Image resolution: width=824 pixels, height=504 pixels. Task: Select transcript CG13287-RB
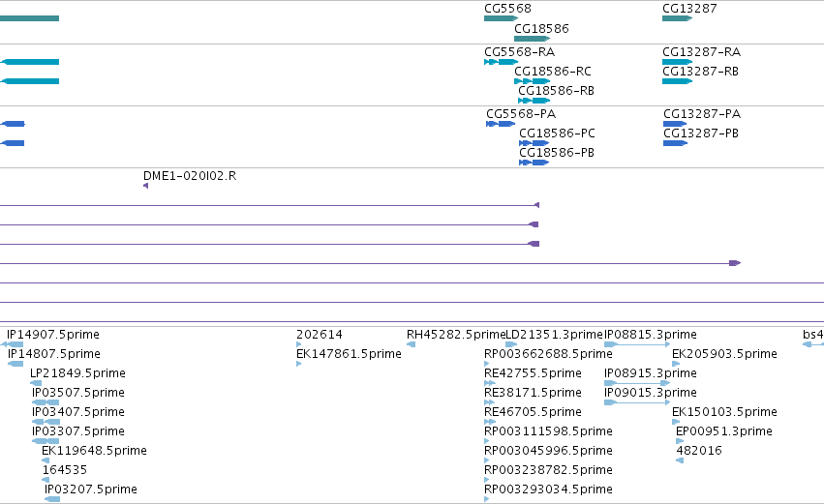678,81
